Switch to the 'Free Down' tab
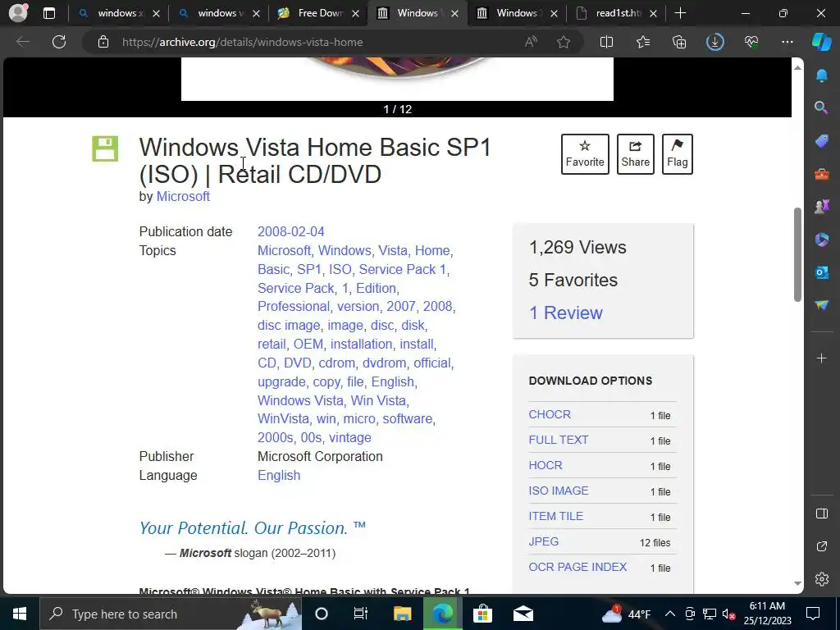This screenshot has height=630, width=840. click(x=319, y=13)
